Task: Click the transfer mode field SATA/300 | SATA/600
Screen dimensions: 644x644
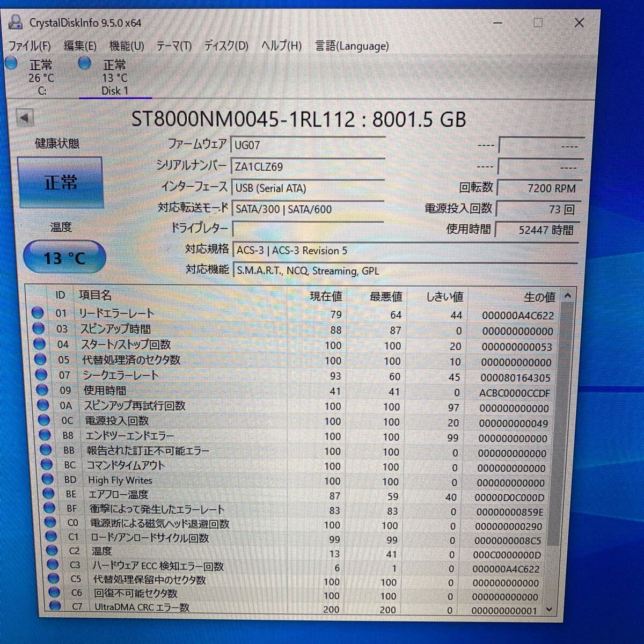Action: pos(308,209)
